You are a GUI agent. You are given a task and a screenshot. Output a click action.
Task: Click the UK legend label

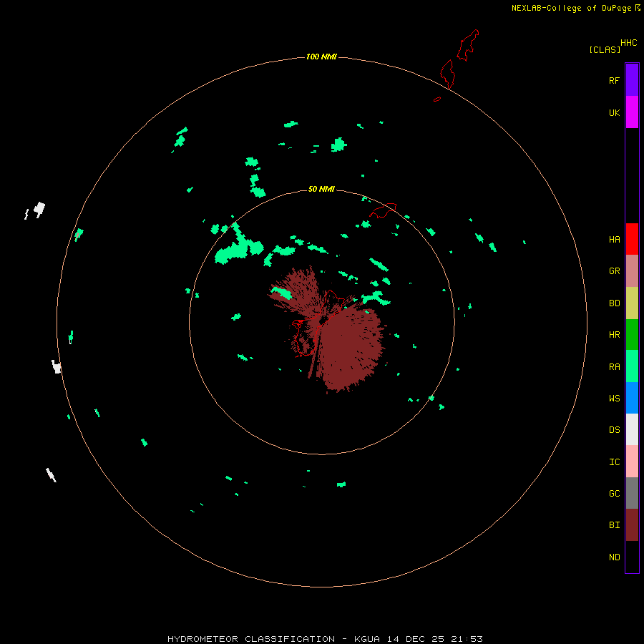click(x=614, y=112)
